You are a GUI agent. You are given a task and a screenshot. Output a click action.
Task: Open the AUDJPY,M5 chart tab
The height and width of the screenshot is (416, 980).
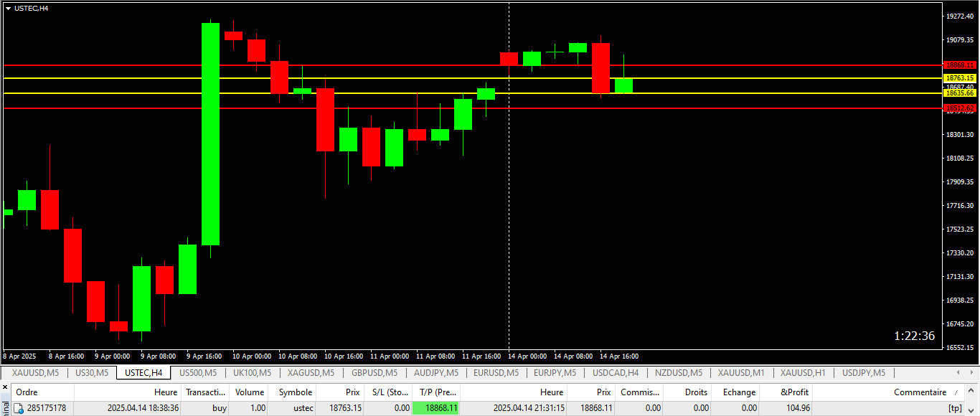(435, 373)
